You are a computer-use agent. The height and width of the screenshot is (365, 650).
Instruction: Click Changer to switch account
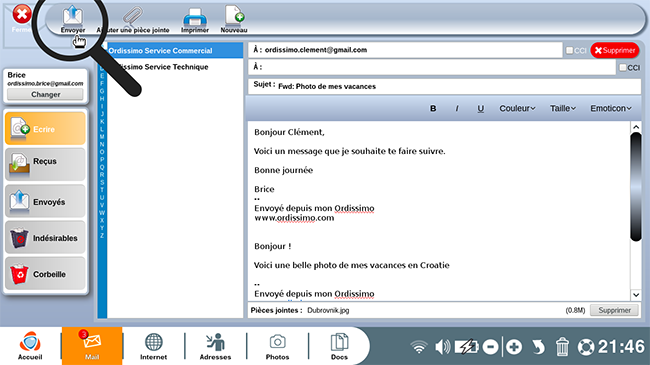click(x=45, y=94)
